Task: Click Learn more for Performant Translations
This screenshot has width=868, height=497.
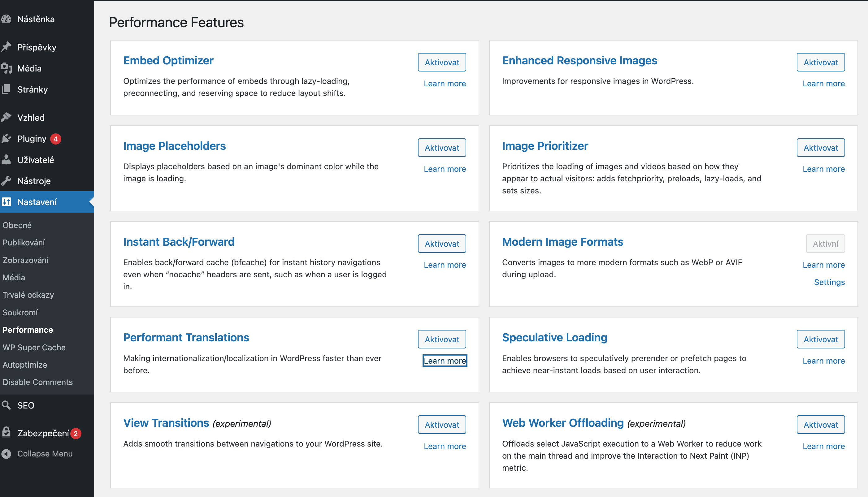Action: (445, 361)
